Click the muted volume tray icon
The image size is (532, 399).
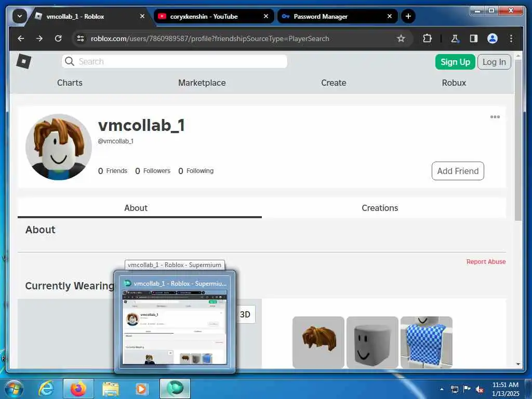tap(480, 390)
